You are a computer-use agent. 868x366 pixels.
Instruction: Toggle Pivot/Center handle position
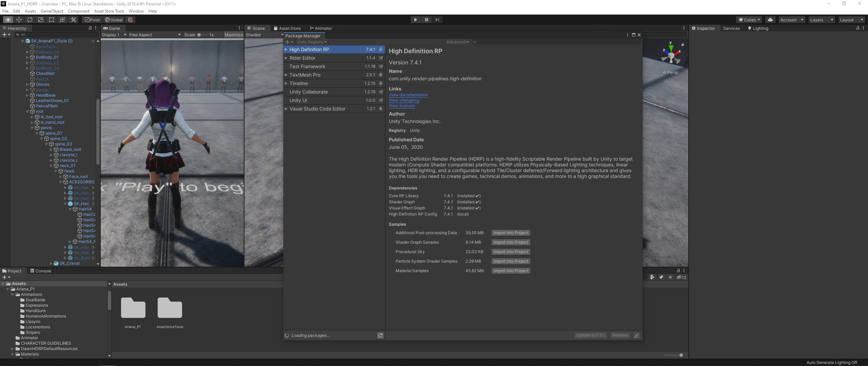pos(93,20)
